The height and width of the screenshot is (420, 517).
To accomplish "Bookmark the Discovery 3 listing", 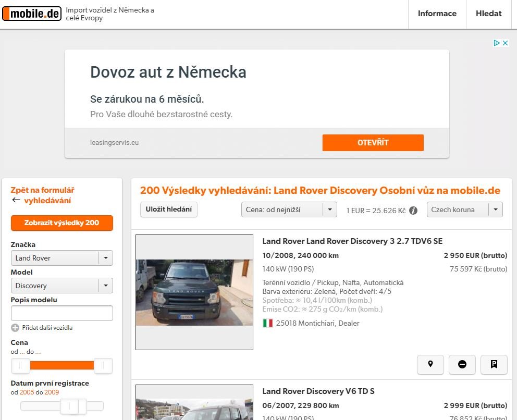I will click(x=494, y=364).
